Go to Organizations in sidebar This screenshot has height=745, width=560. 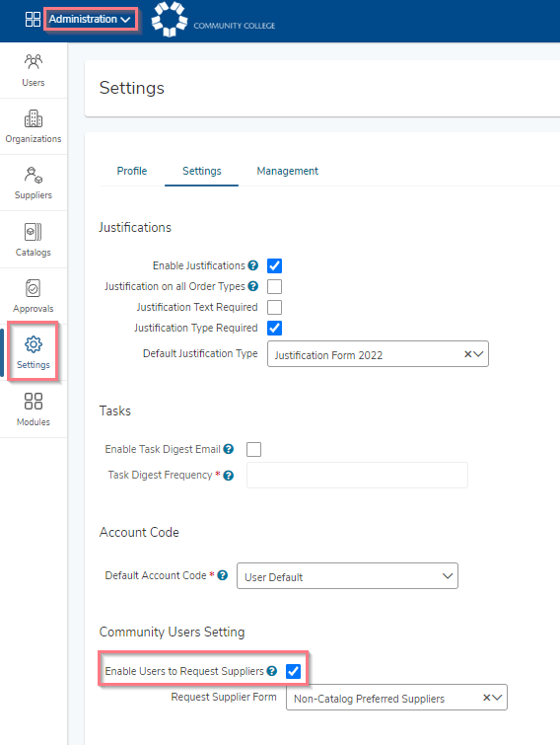34,126
